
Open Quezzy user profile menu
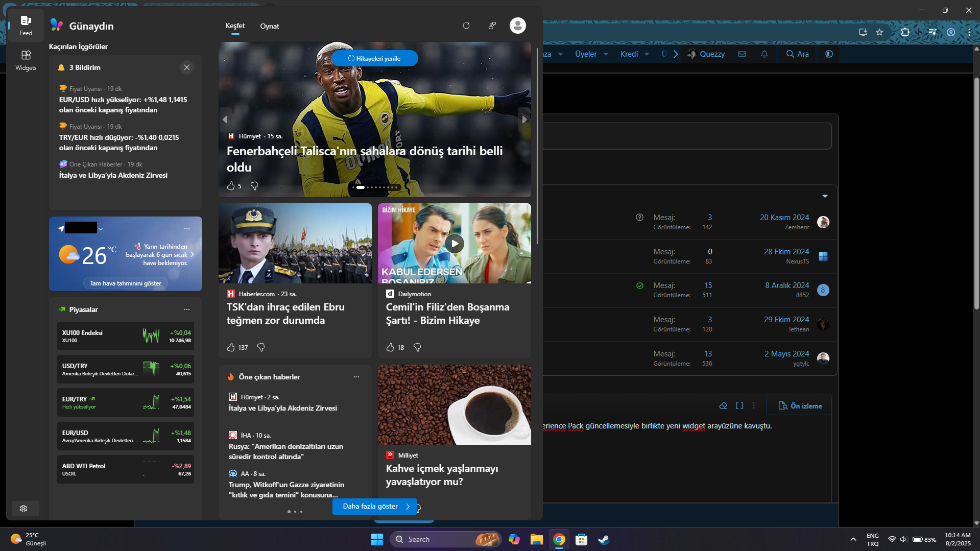pyautogui.click(x=706, y=54)
